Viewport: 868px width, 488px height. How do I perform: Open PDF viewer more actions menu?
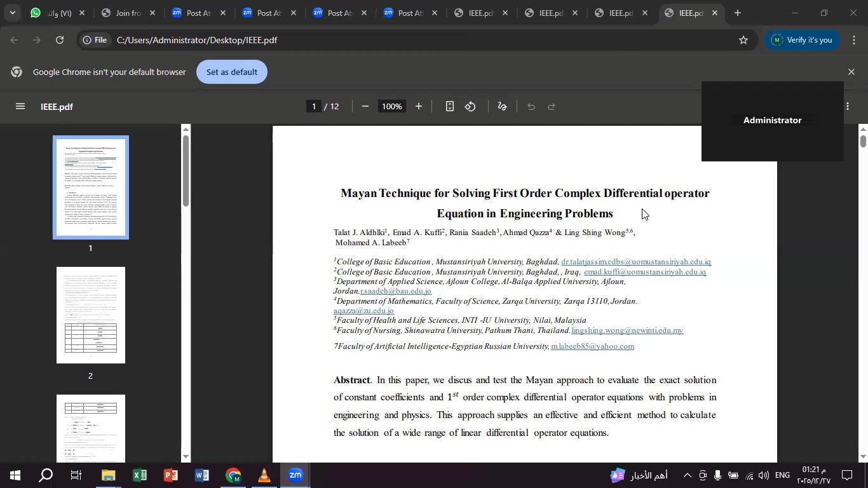(848, 107)
